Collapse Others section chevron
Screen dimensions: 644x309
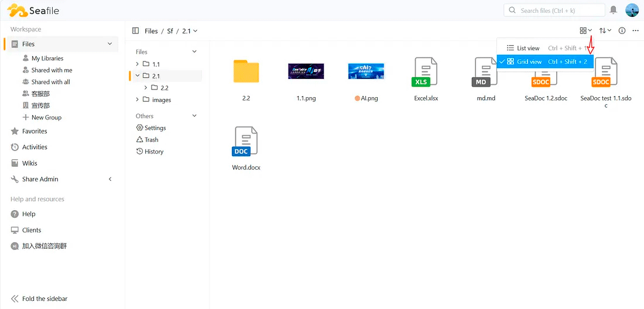195,116
